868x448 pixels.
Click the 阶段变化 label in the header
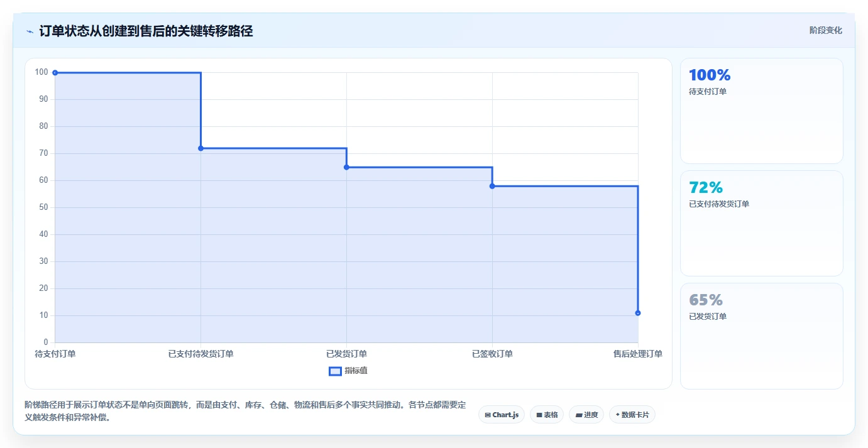(x=825, y=30)
